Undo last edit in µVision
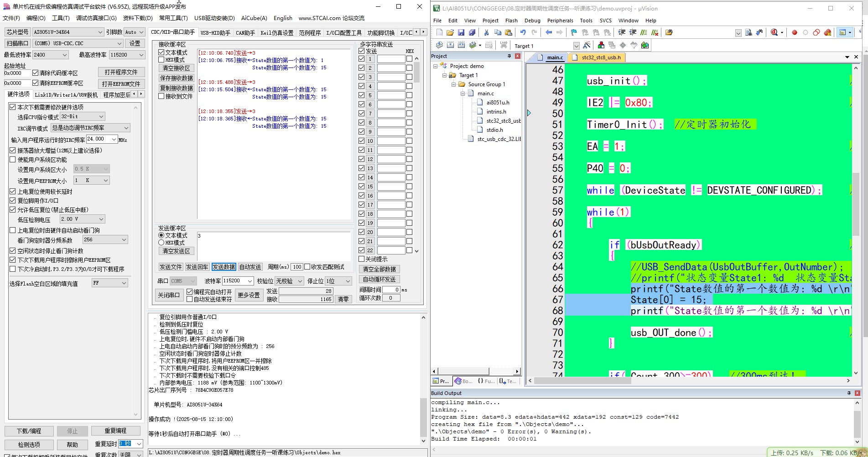Viewport: 868px width, 457px height. point(523,32)
